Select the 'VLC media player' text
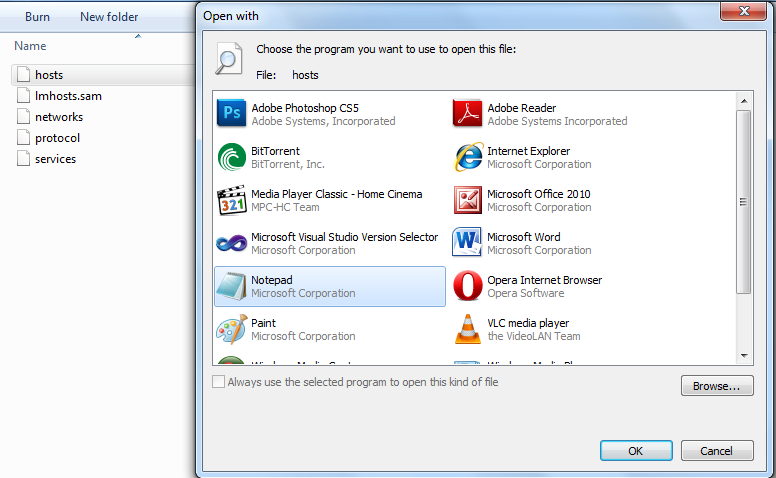 point(528,323)
